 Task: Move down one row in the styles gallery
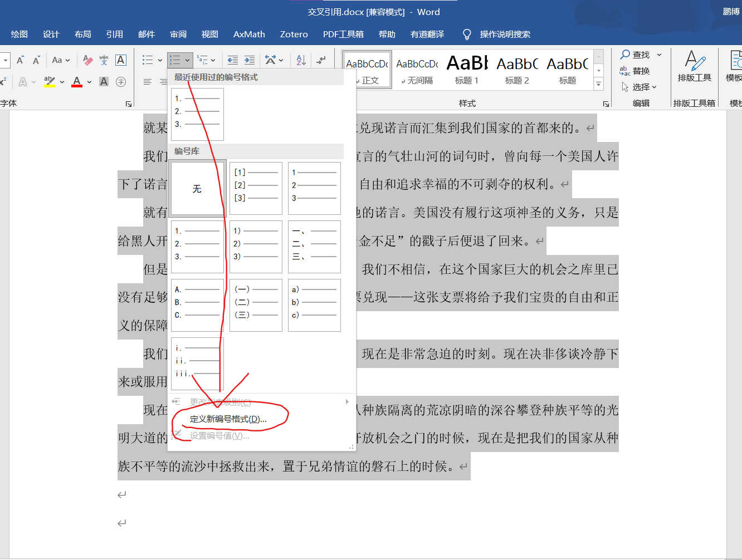click(x=599, y=71)
